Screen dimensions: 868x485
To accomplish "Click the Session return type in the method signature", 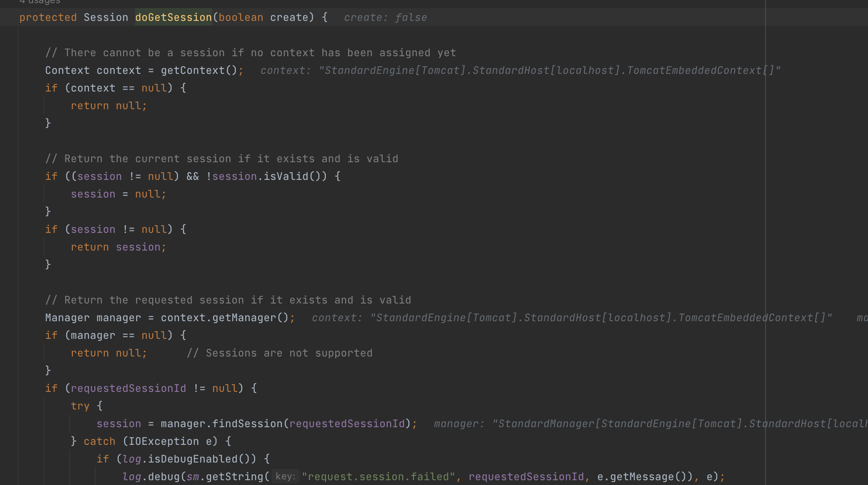I will click(106, 17).
